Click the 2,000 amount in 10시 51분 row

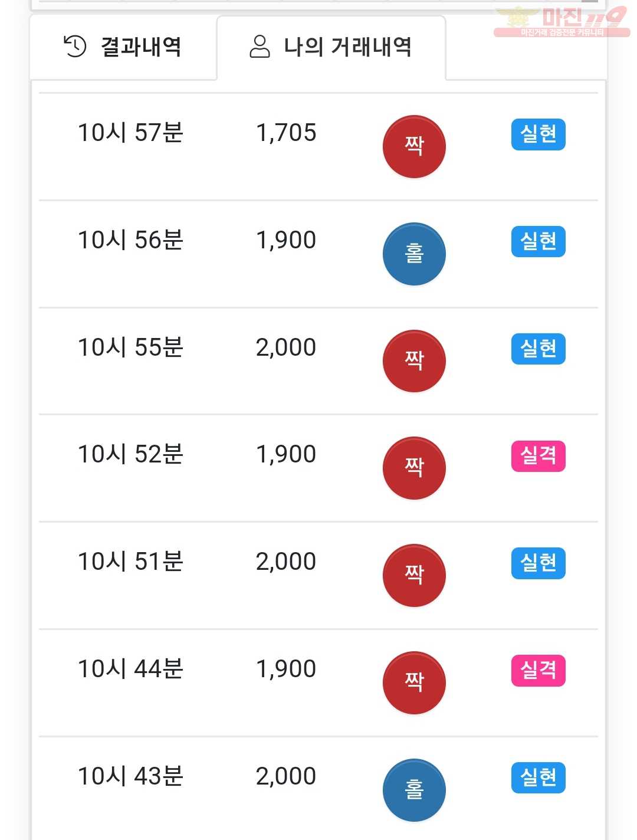tap(286, 562)
